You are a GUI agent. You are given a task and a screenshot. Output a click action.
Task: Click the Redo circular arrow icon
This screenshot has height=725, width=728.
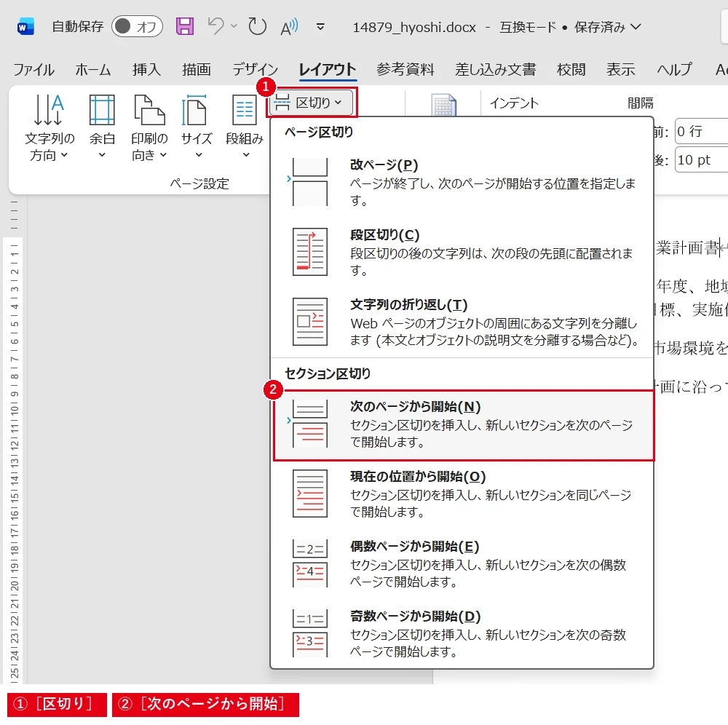[x=257, y=26]
